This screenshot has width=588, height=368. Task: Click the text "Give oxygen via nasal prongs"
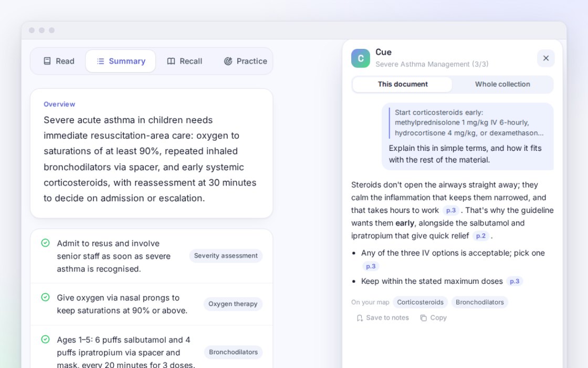(122, 304)
